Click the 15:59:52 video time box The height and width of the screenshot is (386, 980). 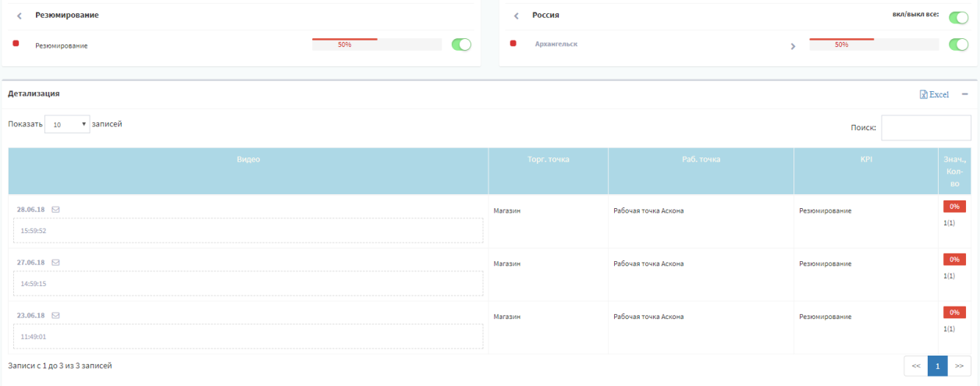[248, 231]
